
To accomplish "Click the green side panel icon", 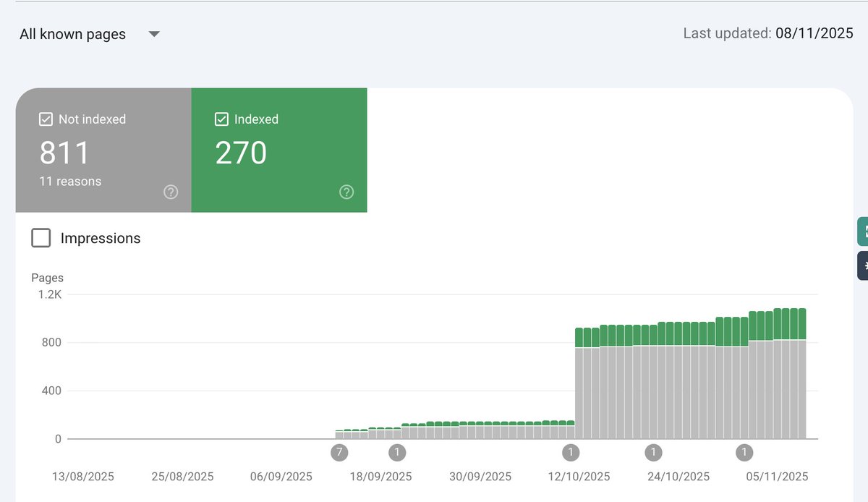I will (x=863, y=231).
